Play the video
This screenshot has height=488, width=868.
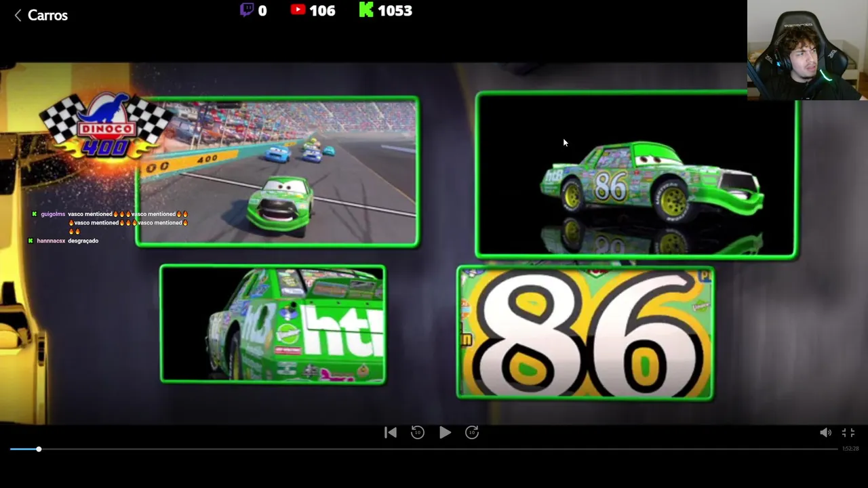coord(445,432)
